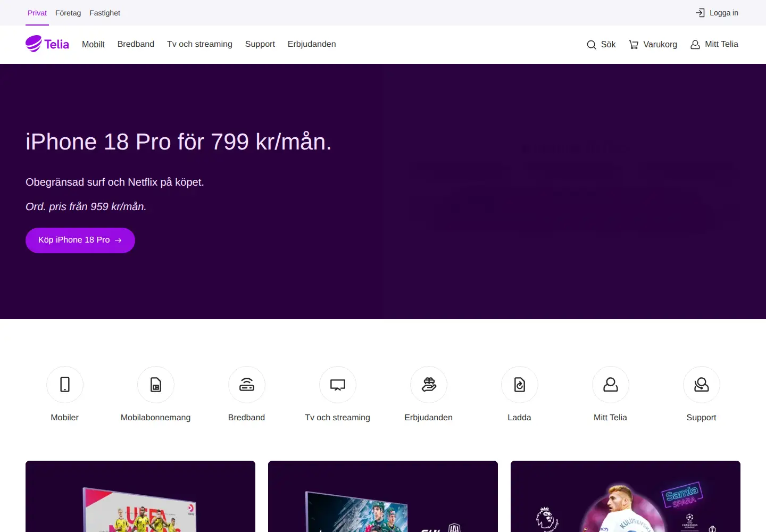Click the Ladda label text

(520, 418)
